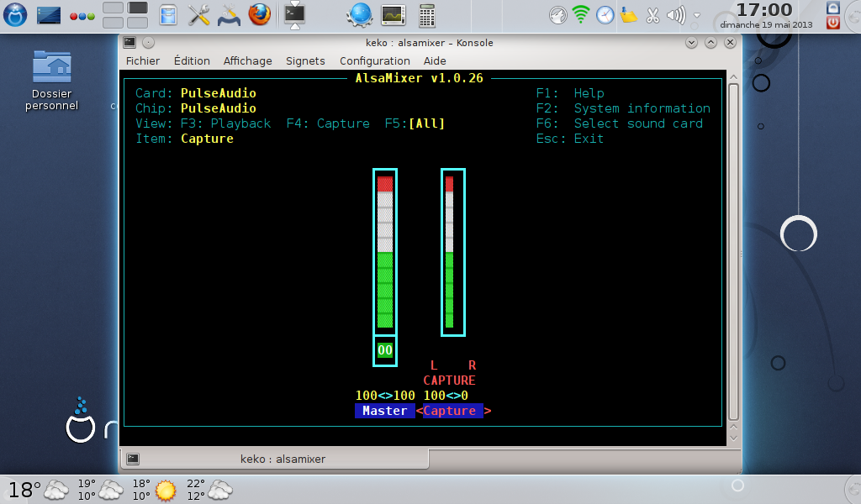Image resolution: width=861 pixels, height=504 pixels.
Task: Launch the system monitor from the panel
Action: pos(394,15)
